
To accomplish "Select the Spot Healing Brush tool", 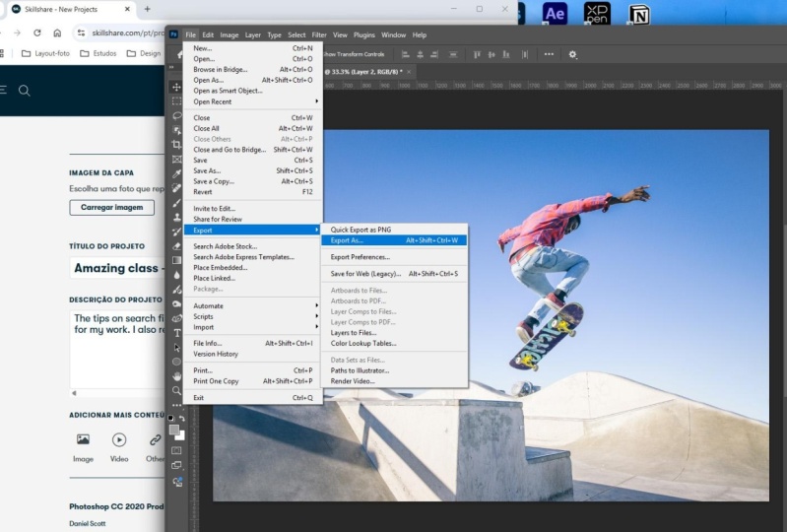I will tap(176, 188).
